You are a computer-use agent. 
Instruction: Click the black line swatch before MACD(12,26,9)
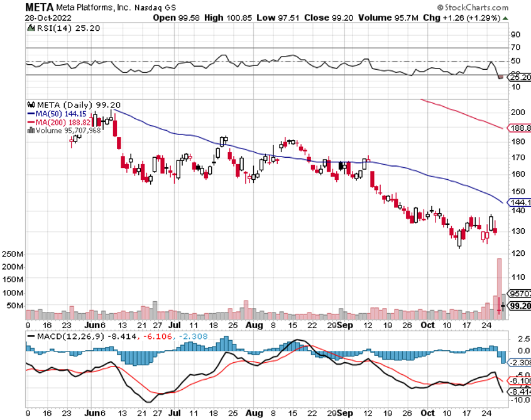point(31,336)
